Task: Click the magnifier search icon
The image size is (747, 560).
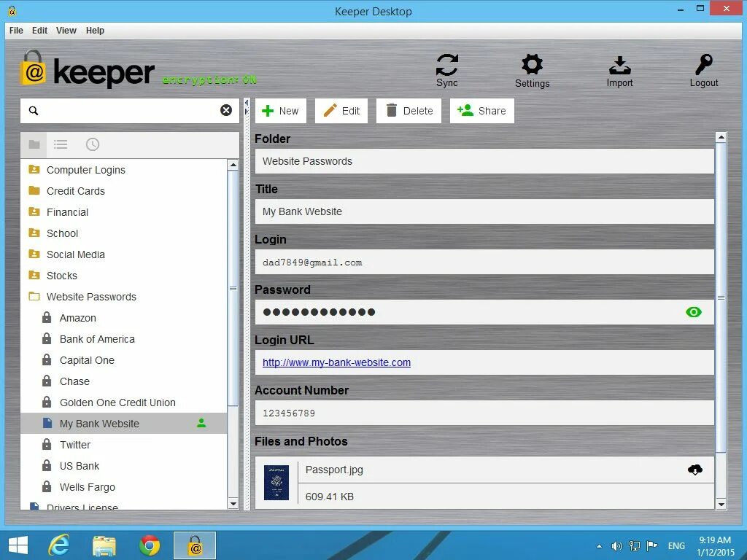Action: pyautogui.click(x=34, y=111)
